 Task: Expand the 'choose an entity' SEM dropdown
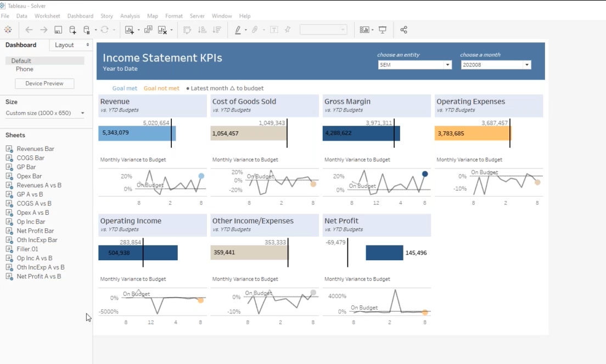(x=448, y=65)
